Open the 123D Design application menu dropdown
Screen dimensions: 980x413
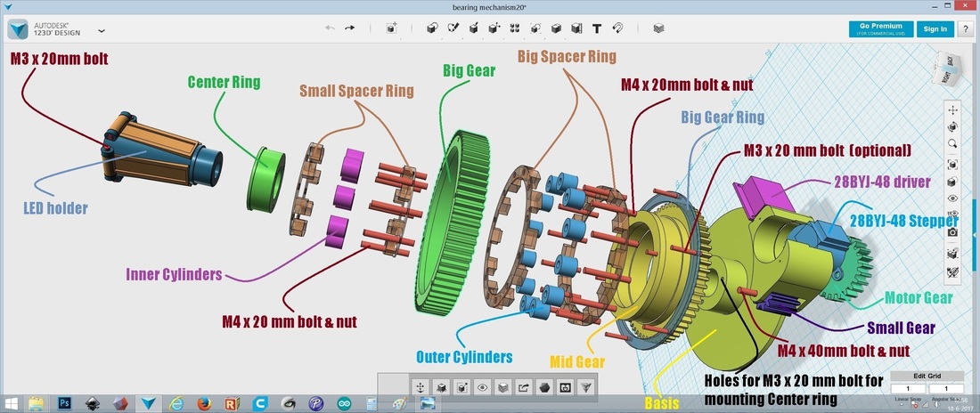pyautogui.click(x=102, y=30)
